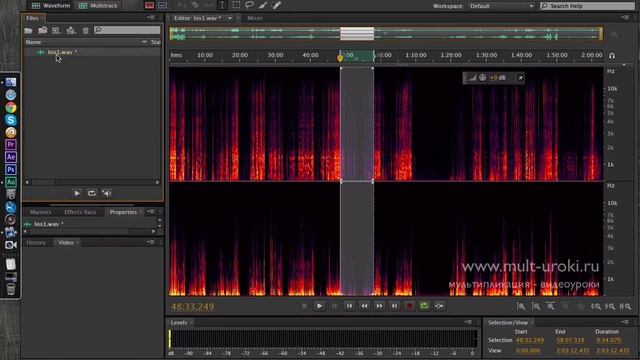Image resolution: width=640 pixels, height=360 pixels.
Task: Pin the HUD volume control
Action: (520, 78)
